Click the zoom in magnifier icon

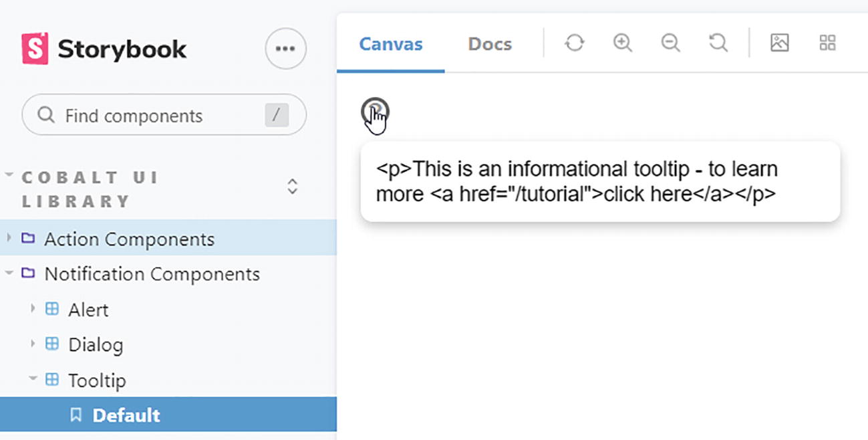point(622,43)
